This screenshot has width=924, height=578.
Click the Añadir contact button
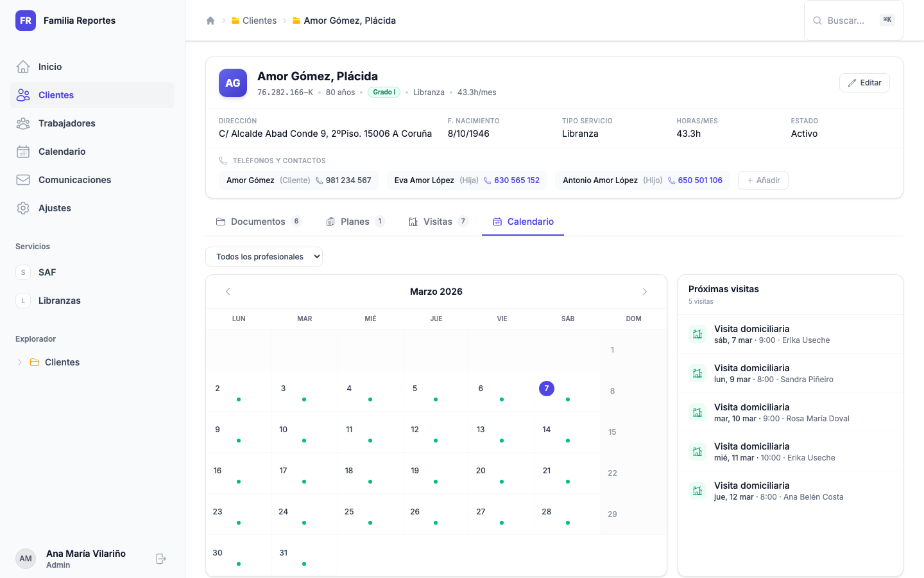(x=762, y=180)
